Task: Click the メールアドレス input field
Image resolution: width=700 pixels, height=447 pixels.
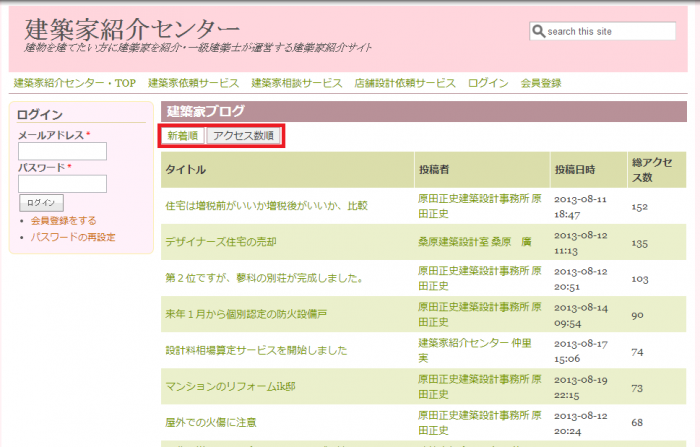Action: tap(62, 151)
